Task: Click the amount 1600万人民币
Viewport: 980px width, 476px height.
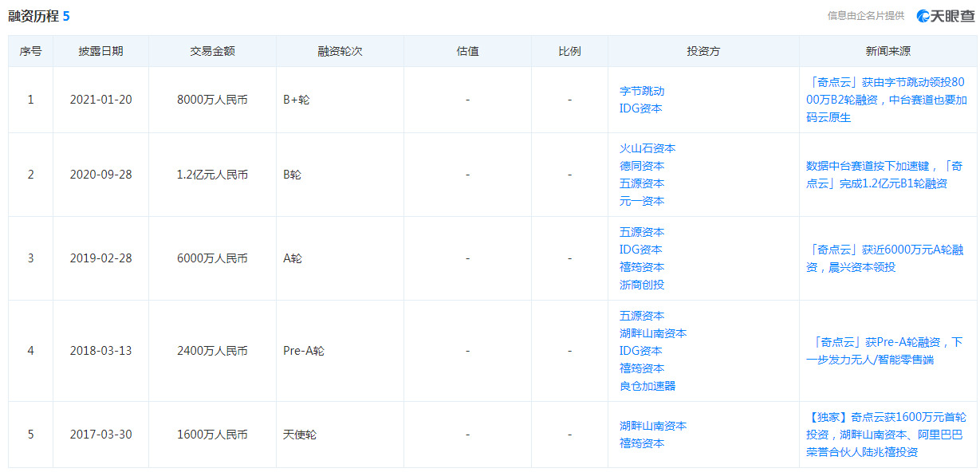Action: [213, 435]
